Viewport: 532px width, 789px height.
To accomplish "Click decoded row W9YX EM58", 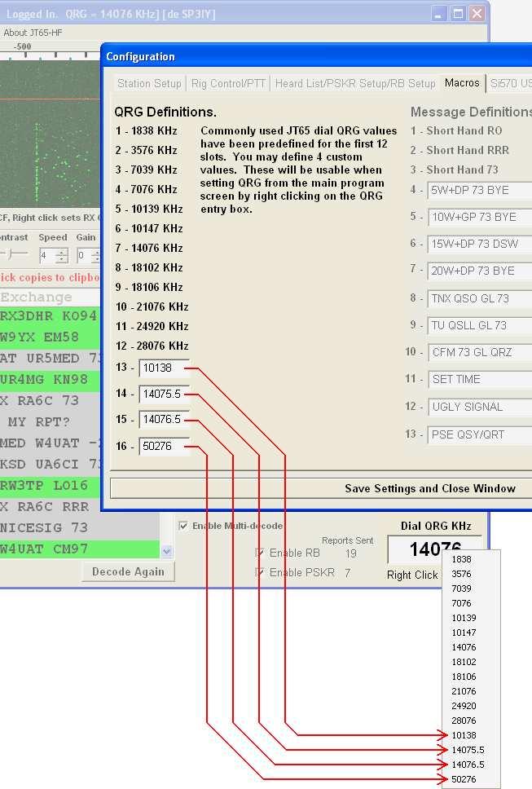I will click(x=50, y=337).
